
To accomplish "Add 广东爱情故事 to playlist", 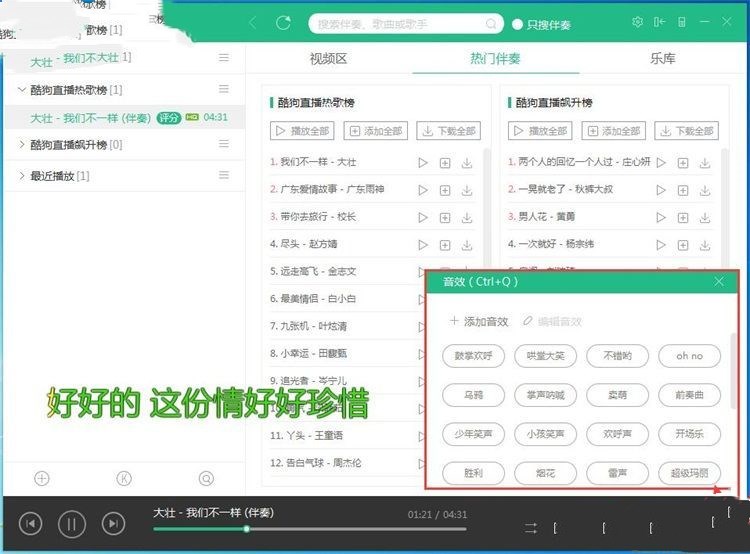I will (x=445, y=190).
